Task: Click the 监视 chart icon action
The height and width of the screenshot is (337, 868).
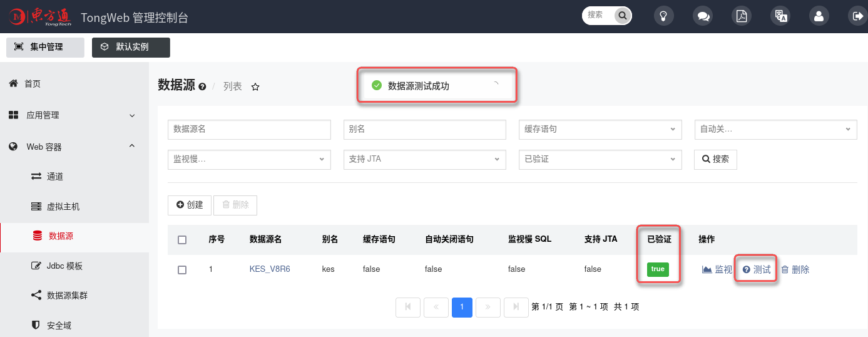Action: 717,269
